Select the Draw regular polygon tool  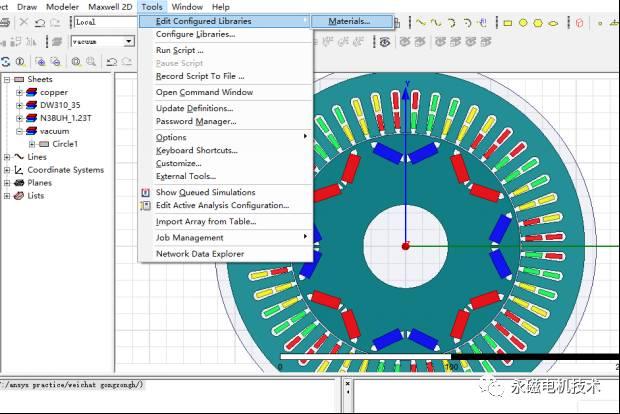click(539, 22)
